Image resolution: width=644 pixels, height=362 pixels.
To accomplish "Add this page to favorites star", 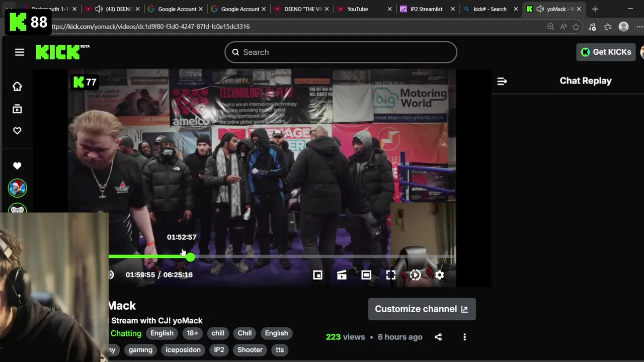I will (576, 27).
